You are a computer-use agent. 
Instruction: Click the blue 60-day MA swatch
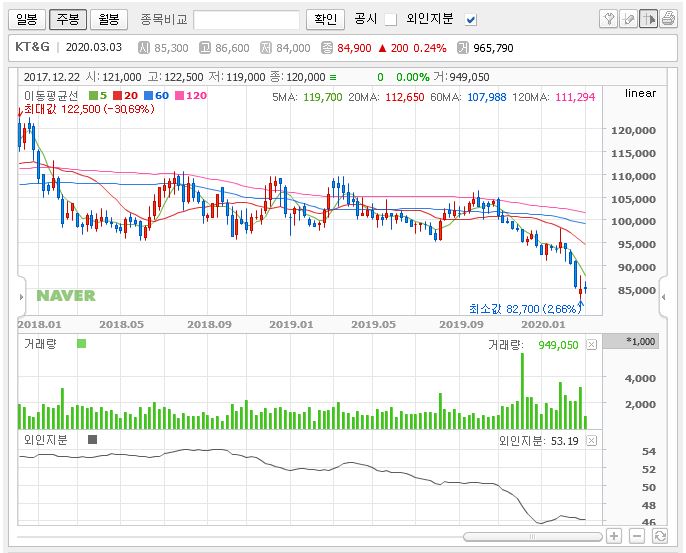(x=148, y=95)
